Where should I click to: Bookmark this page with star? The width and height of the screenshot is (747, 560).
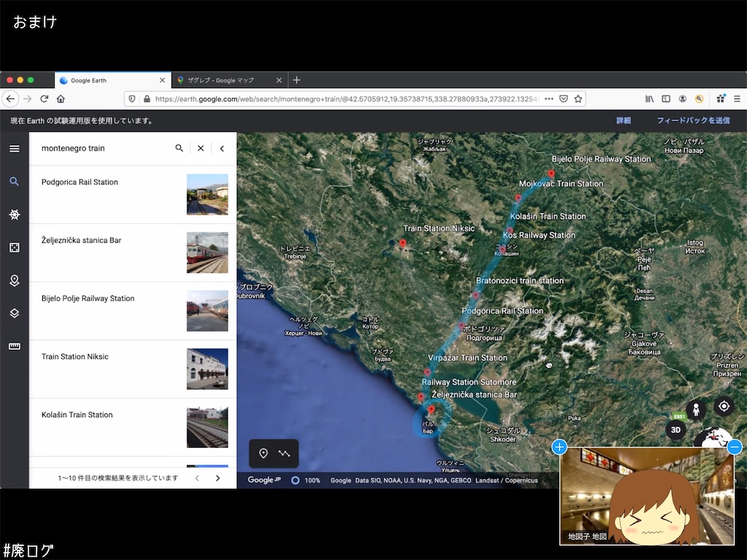pos(578,99)
